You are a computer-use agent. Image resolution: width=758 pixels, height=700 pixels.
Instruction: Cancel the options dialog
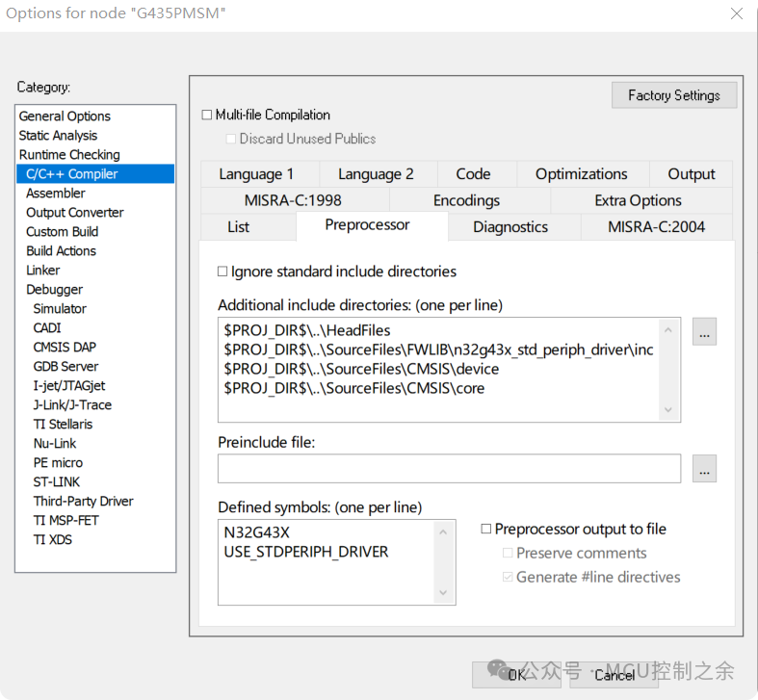614,675
